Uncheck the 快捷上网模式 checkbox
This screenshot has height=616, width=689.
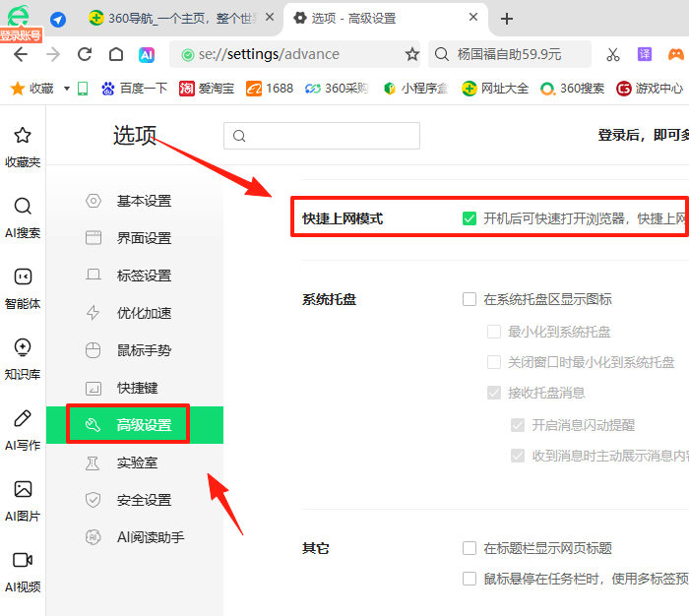[470, 218]
